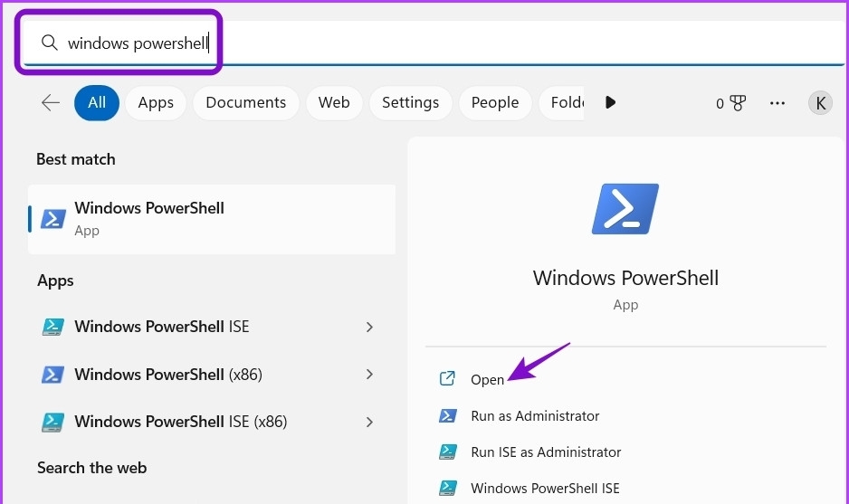The height and width of the screenshot is (504, 849).
Task: Click Open in the details panel
Action: click(x=487, y=379)
